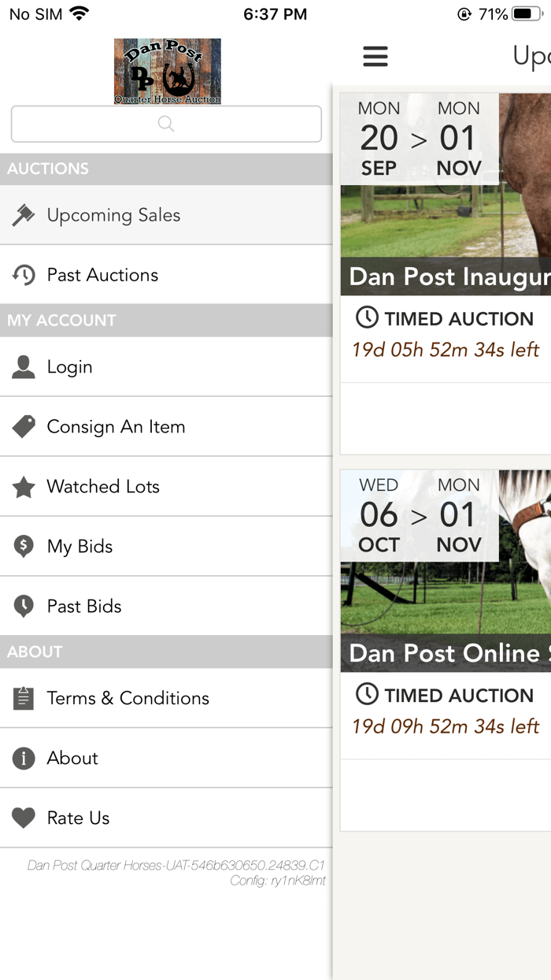Select the AUCTIONS section header
Screen dimensions: 551x980
(x=47, y=169)
